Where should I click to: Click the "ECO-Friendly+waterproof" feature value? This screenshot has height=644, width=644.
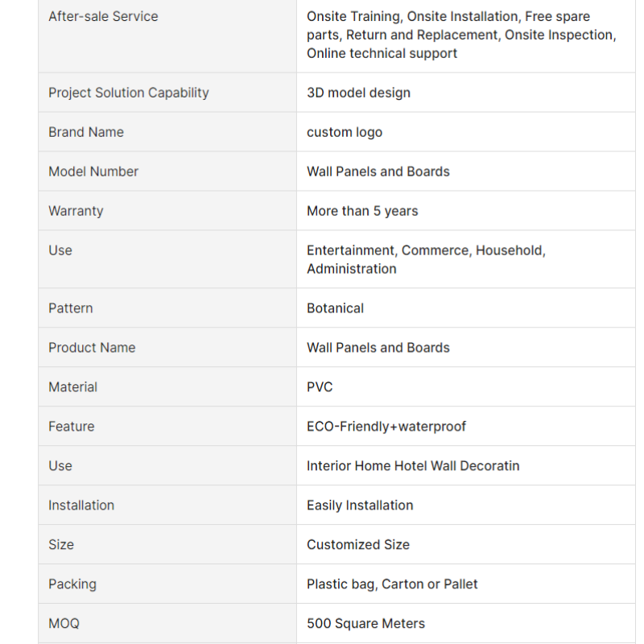[386, 427]
